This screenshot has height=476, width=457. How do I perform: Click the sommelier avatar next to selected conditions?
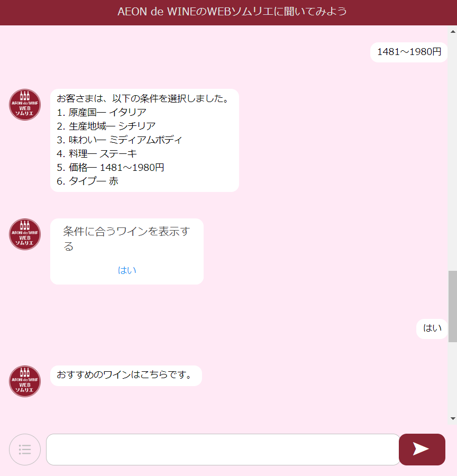(x=25, y=105)
